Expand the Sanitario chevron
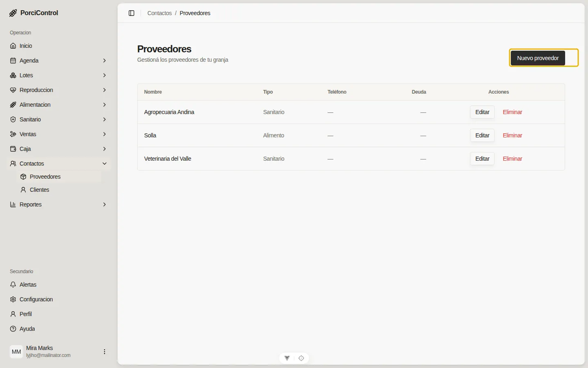 (x=105, y=119)
